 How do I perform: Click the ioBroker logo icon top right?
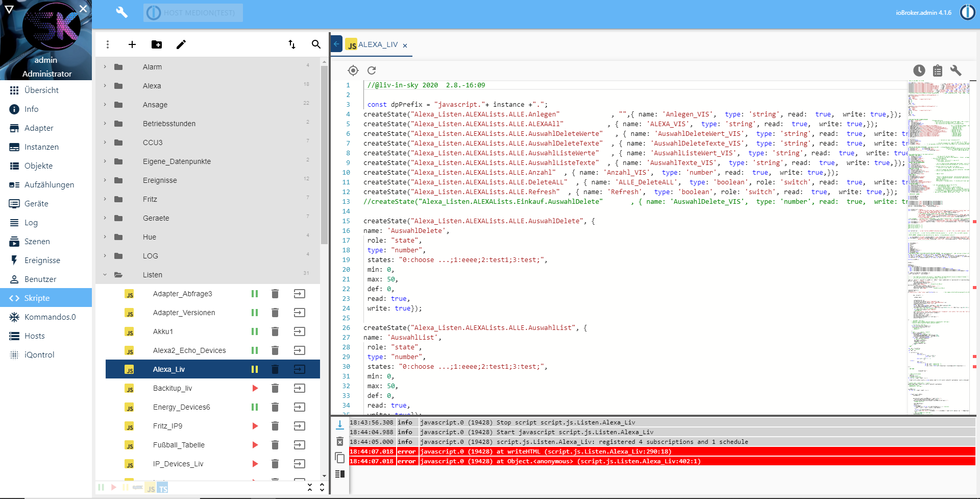tap(967, 12)
